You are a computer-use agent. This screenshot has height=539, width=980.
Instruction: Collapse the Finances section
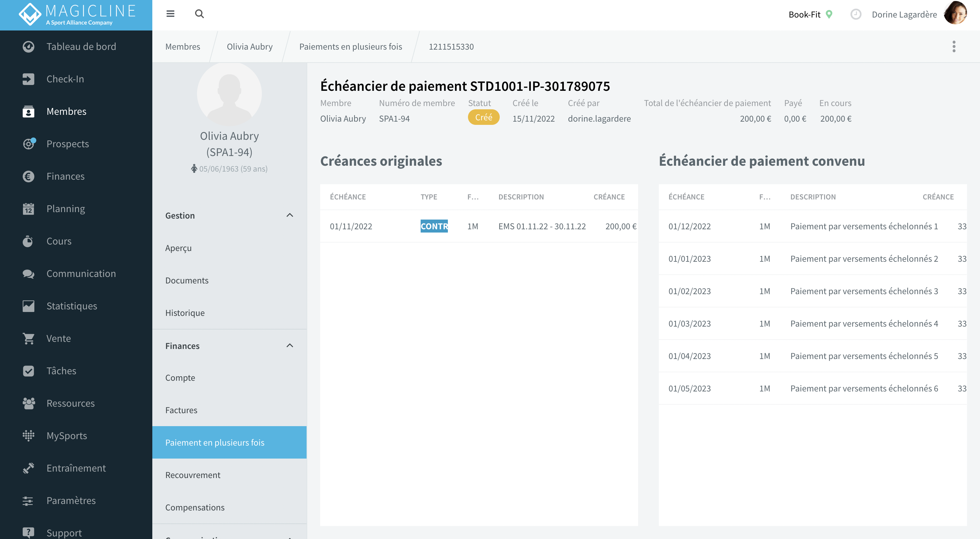coord(290,345)
